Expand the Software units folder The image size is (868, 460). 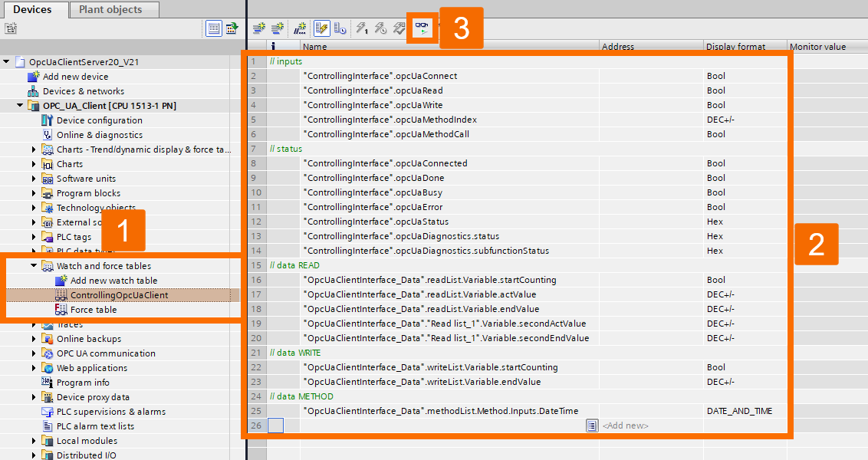34,178
